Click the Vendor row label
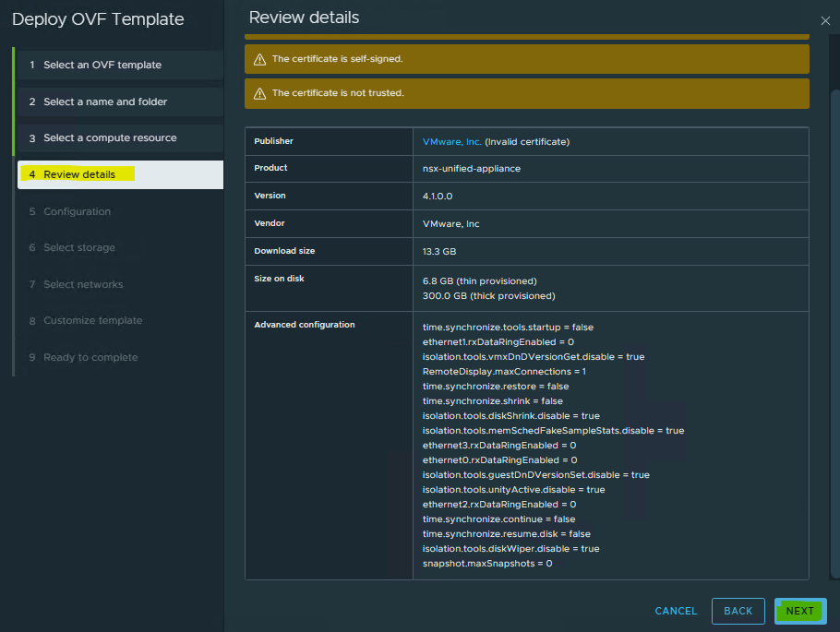 tap(269, 223)
